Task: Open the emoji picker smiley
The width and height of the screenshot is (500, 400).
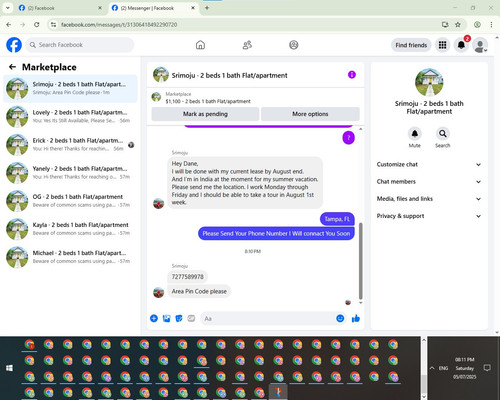Action: [x=340, y=318]
